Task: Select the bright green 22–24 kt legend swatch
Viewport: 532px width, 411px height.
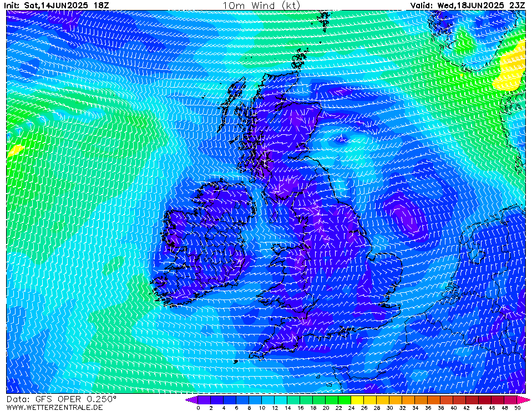Action: coord(344,400)
